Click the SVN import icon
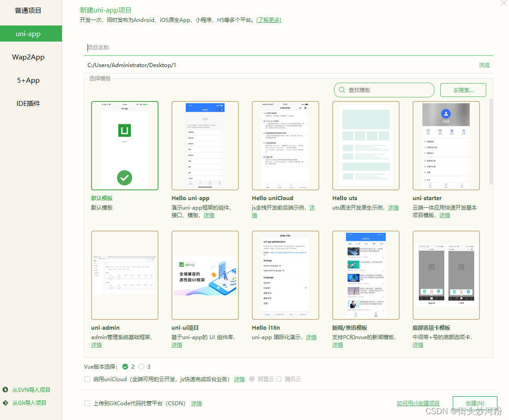This screenshot has height=420, width=509. 5,390
